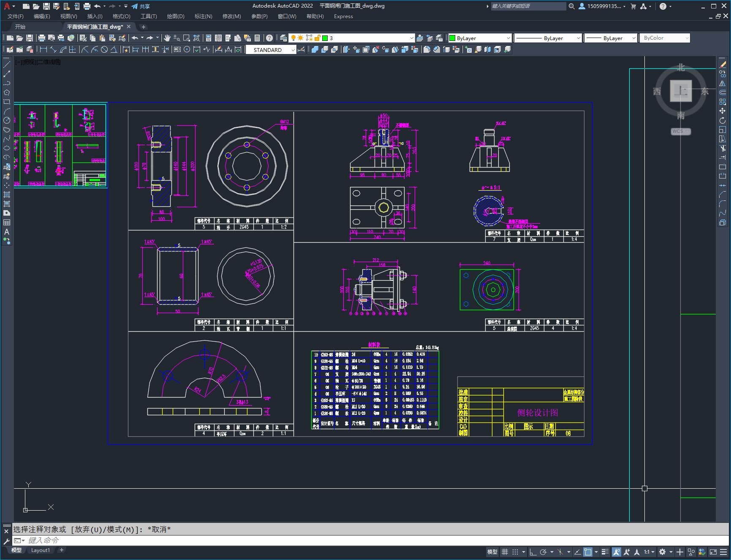Expand the layer selection dropdown
731x560 pixels.
tap(411, 38)
